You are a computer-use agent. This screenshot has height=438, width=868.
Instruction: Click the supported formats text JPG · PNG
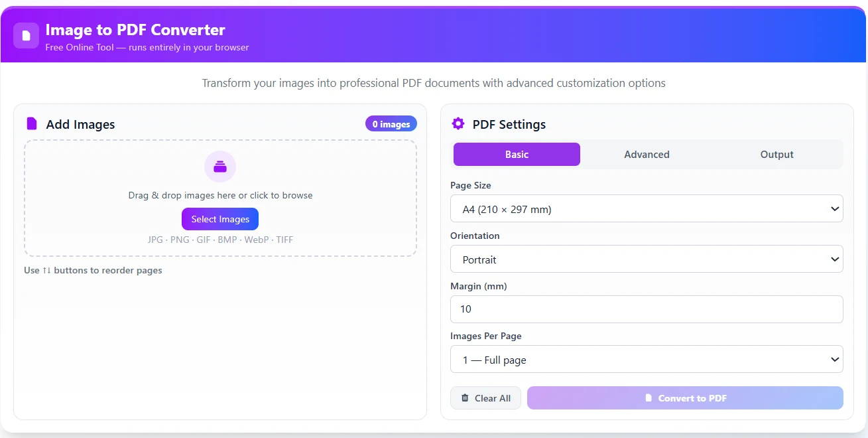pos(220,240)
